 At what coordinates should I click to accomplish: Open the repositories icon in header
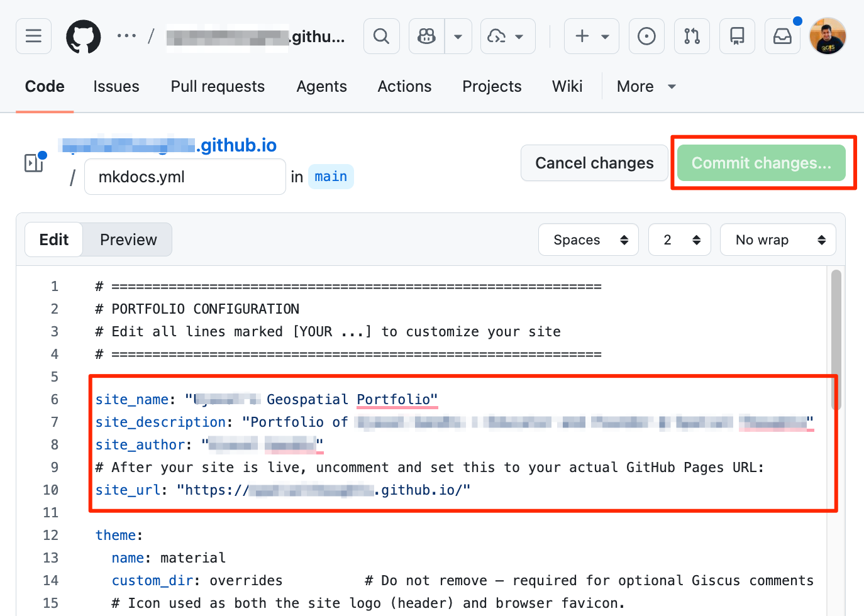737,36
